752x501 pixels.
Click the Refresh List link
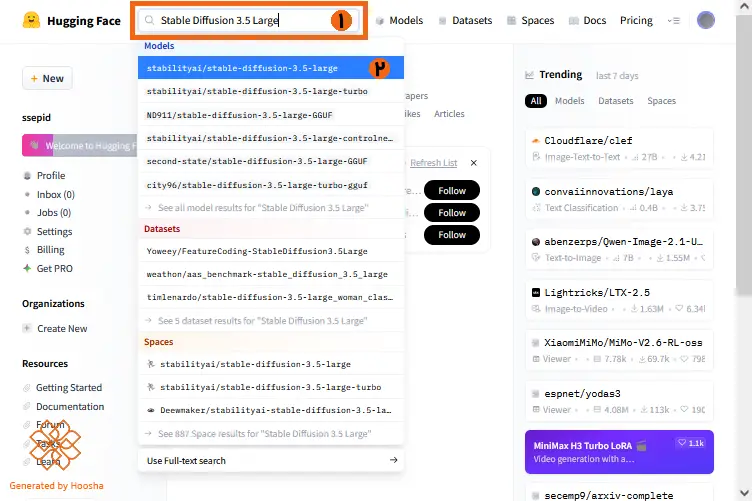pos(434,163)
